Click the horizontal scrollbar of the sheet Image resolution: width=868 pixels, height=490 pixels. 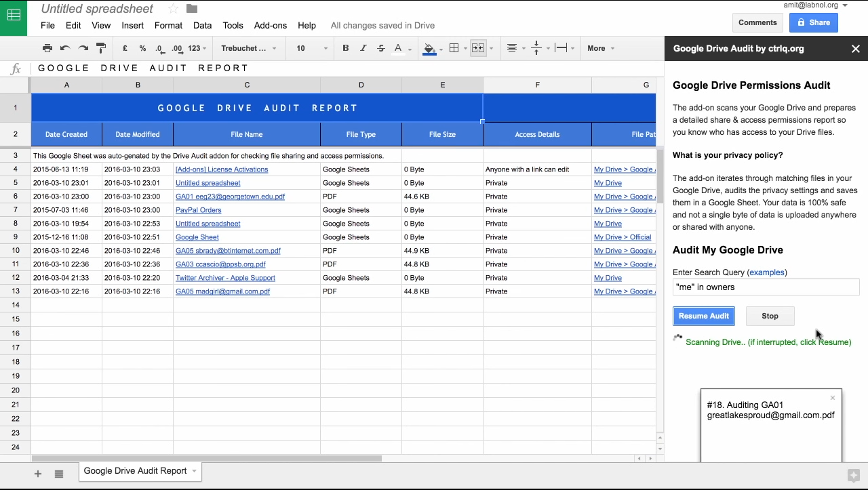(x=207, y=459)
